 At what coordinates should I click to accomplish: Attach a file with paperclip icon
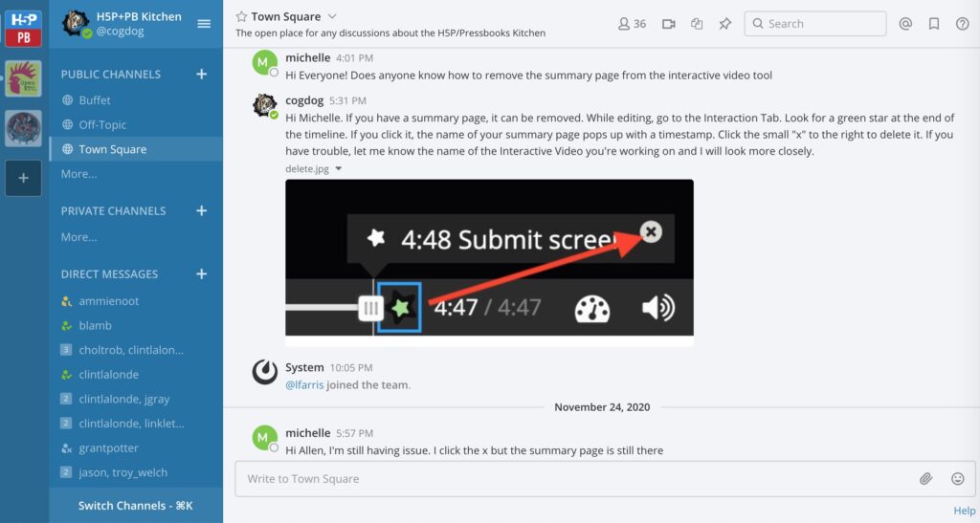coord(925,479)
